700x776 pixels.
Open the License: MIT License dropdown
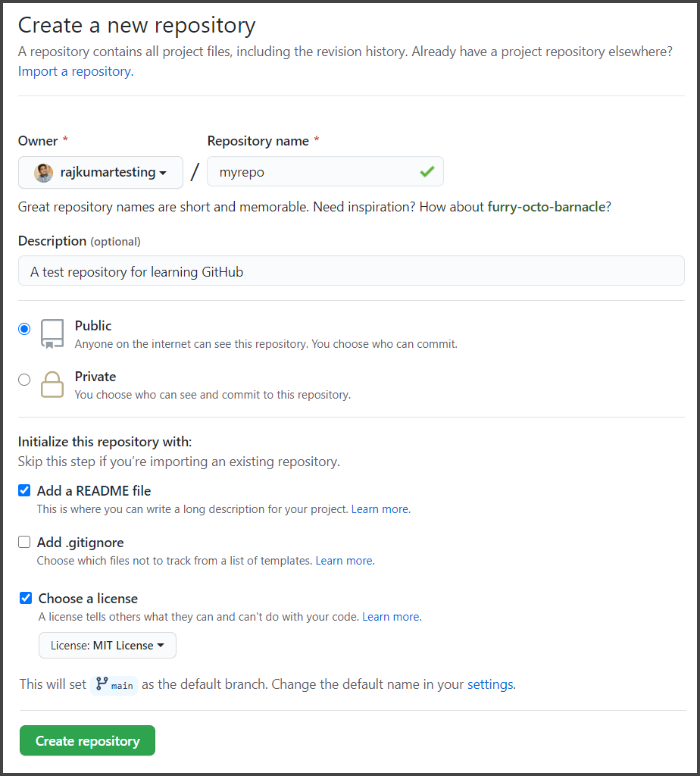107,645
